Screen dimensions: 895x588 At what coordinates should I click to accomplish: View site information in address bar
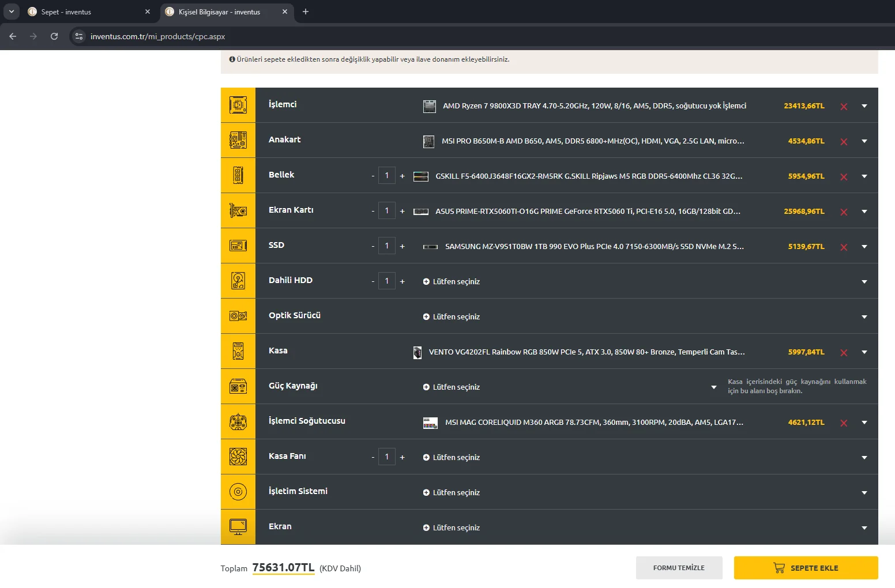(80, 36)
